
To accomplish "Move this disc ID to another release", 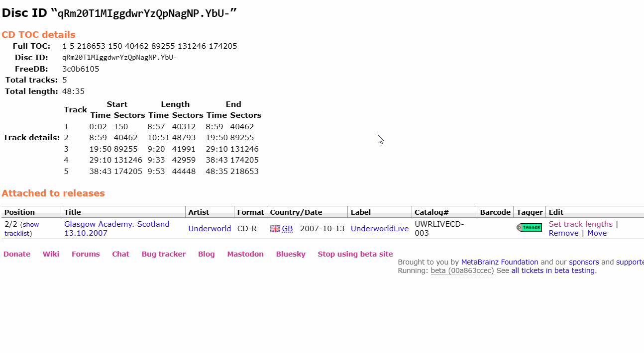I will pos(597,233).
